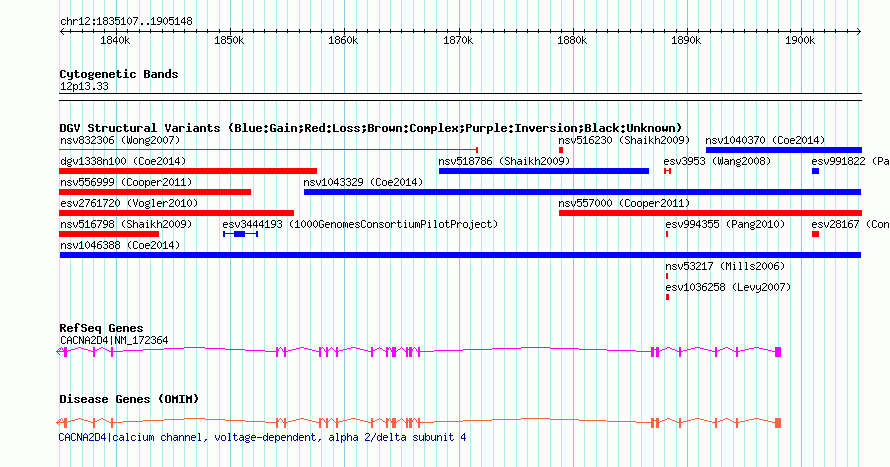Click the nsv1046388 long blue gain bar
The image size is (890, 467).
click(x=460, y=255)
